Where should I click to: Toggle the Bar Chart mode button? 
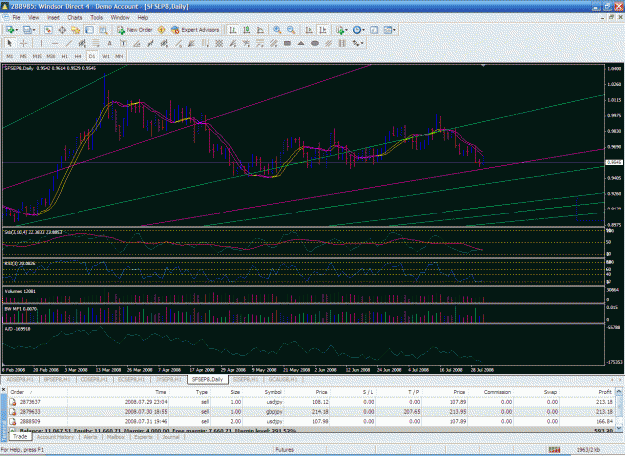click(233, 30)
